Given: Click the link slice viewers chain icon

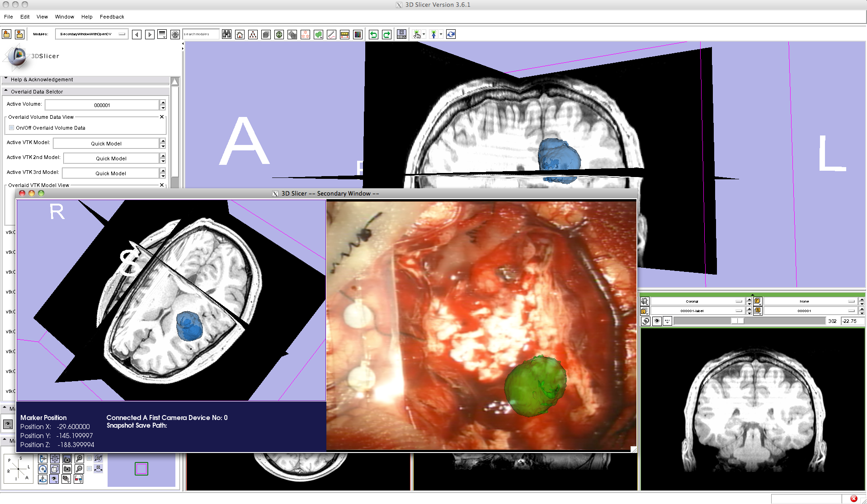Looking at the screenshot, I should (x=646, y=321).
